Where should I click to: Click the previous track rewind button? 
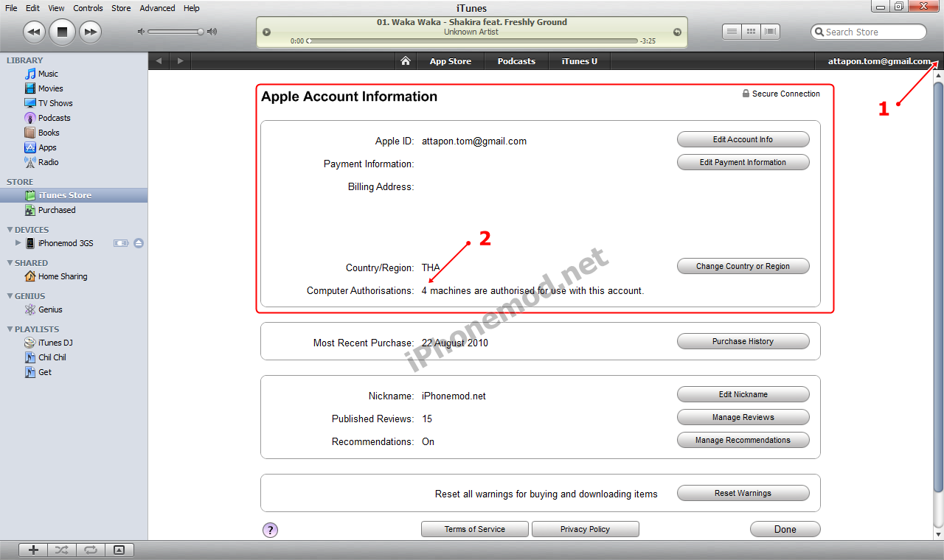(x=34, y=32)
